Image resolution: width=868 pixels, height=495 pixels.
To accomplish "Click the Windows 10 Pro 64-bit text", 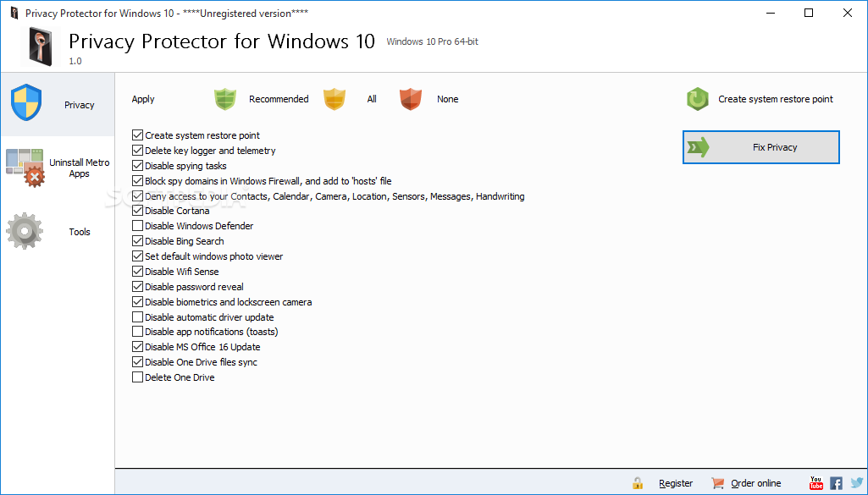I will click(x=433, y=41).
